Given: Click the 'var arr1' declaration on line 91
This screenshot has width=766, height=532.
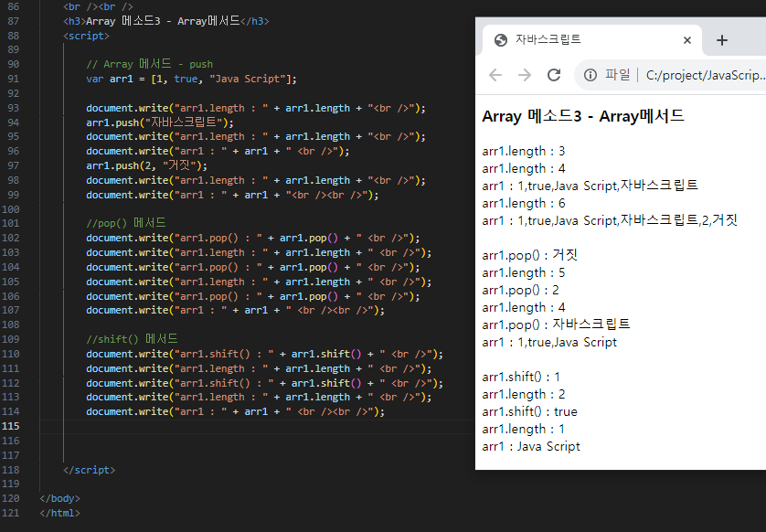Looking at the screenshot, I should click(192, 79).
